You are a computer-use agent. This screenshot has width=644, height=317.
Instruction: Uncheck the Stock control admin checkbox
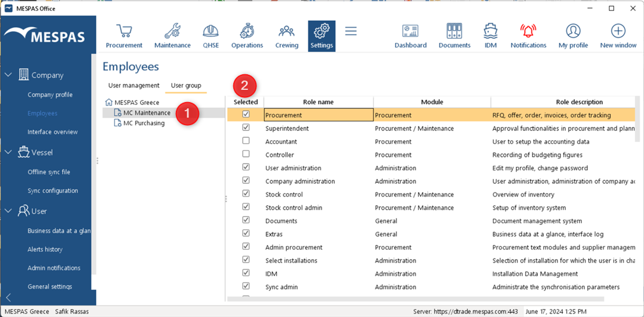tap(245, 207)
